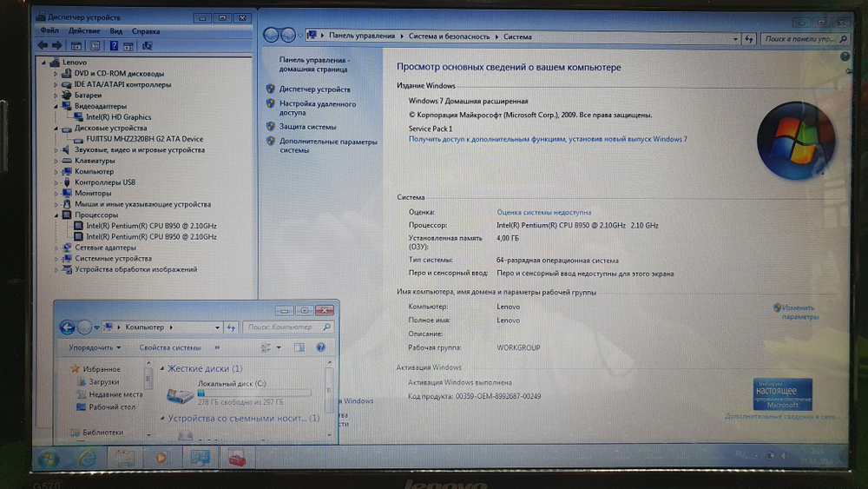Expand the Сетевые адаптеры node
The height and width of the screenshot is (489, 868).
[x=56, y=248]
